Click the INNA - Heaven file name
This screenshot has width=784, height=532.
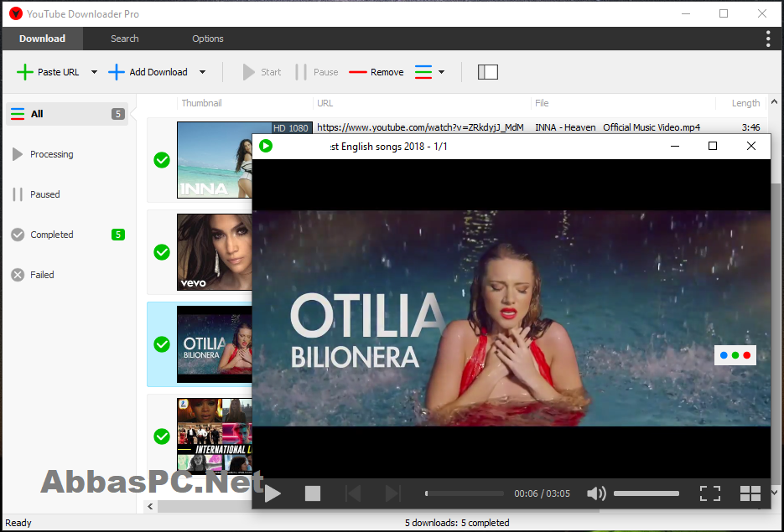pyautogui.click(x=617, y=127)
